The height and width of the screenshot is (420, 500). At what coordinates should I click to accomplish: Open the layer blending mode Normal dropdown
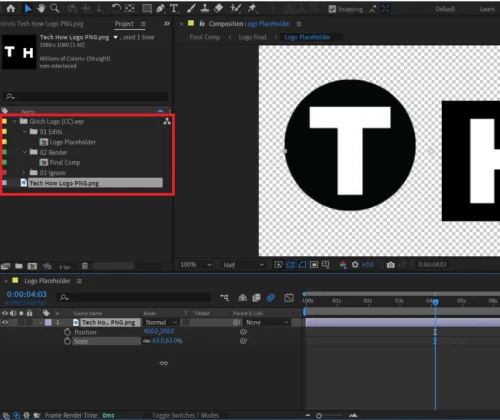tap(161, 322)
